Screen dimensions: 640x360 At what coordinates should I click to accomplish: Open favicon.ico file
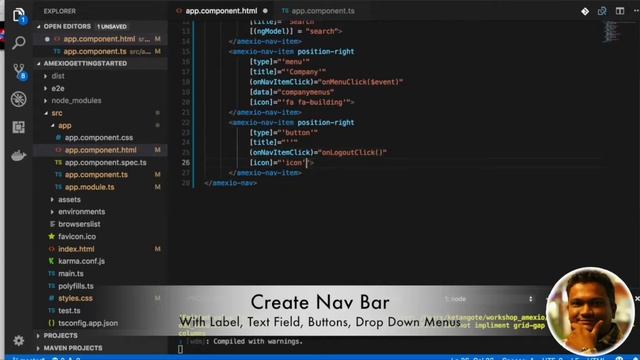[77, 236]
